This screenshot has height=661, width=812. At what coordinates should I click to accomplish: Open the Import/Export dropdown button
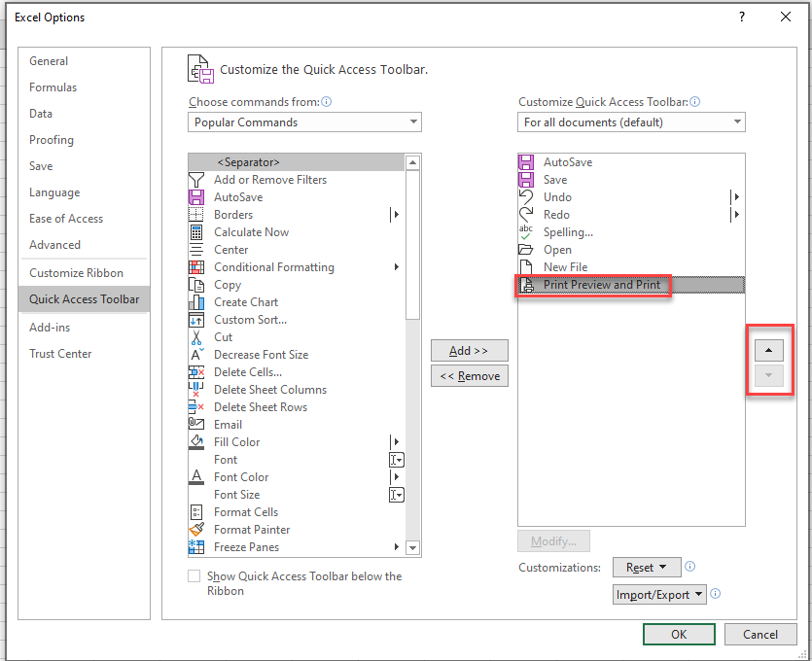659,595
